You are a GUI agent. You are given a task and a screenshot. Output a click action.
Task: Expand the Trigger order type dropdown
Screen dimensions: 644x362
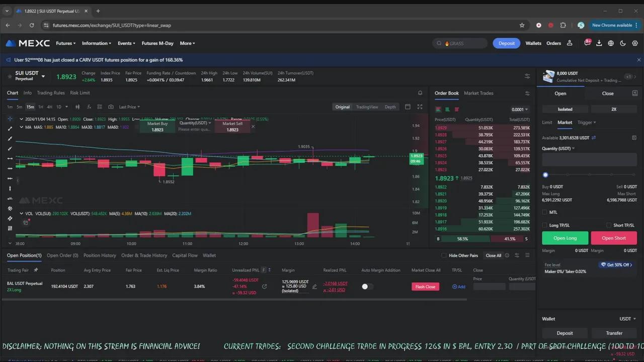pyautogui.click(x=587, y=122)
